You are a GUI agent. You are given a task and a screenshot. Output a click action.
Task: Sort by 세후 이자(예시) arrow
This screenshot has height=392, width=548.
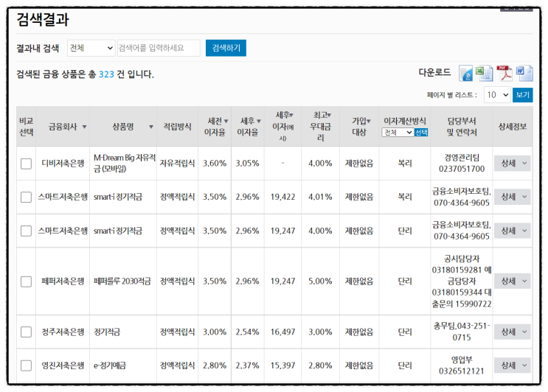click(x=291, y=115)
